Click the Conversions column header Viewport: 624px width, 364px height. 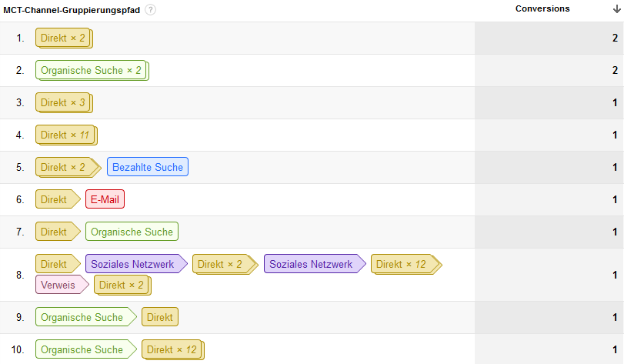[542, 9]
